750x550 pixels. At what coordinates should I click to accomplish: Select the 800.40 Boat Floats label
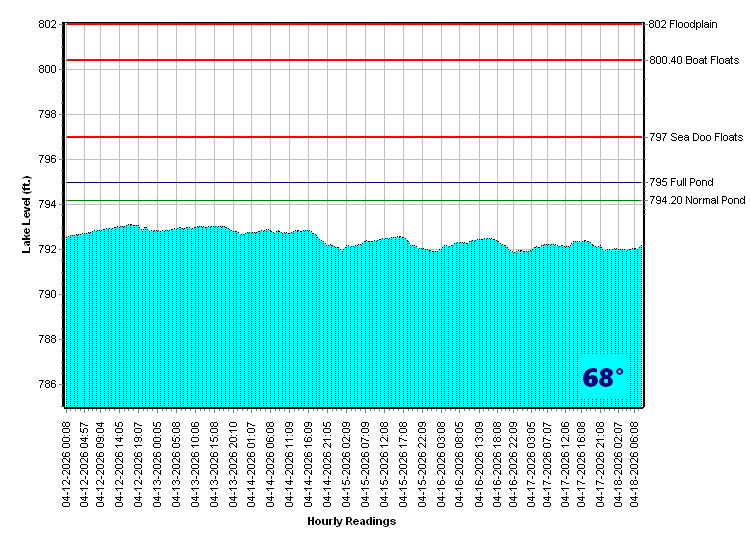click(694, 60)
